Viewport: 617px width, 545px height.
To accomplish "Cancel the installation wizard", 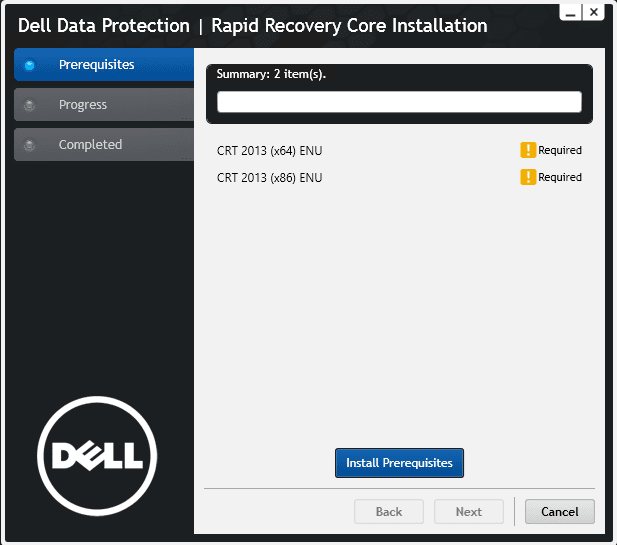I will click(x=559, y=512).
